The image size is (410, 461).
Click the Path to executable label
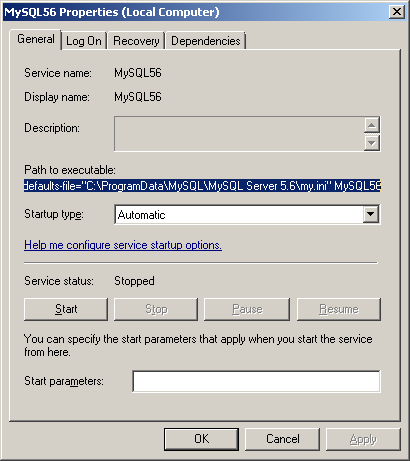pyautogui.click(x=70, y=170)
